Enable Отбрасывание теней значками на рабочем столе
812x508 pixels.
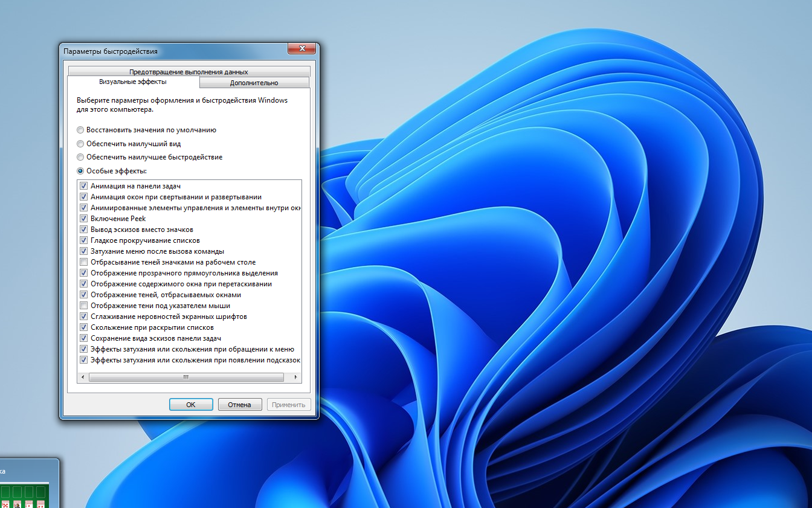point(83,262)
